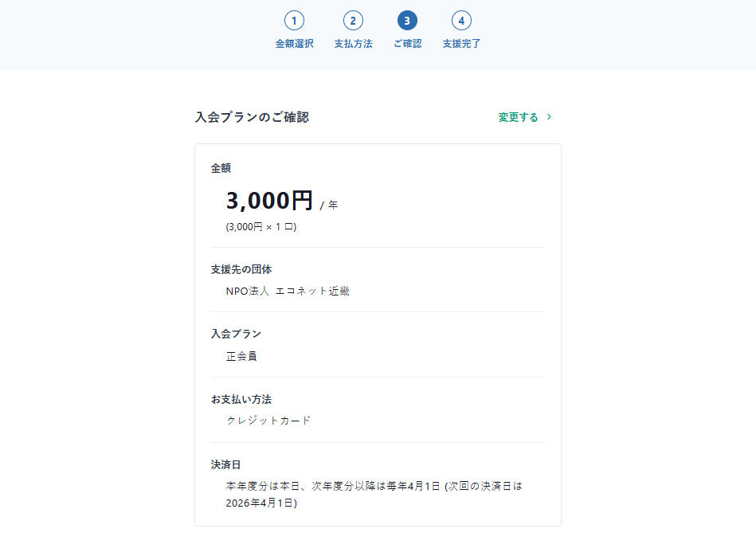Select the ご確認 step label

(407, 44)
